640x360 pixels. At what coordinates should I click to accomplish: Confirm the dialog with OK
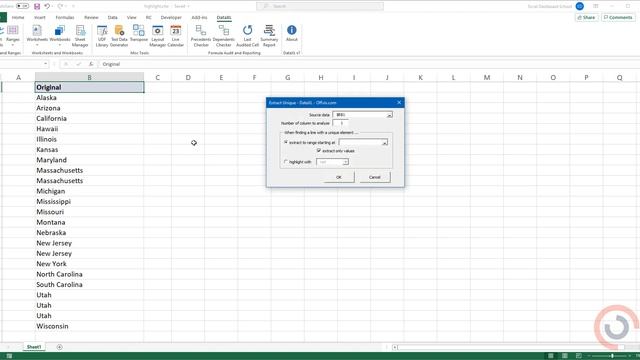(x=339, y=177)
